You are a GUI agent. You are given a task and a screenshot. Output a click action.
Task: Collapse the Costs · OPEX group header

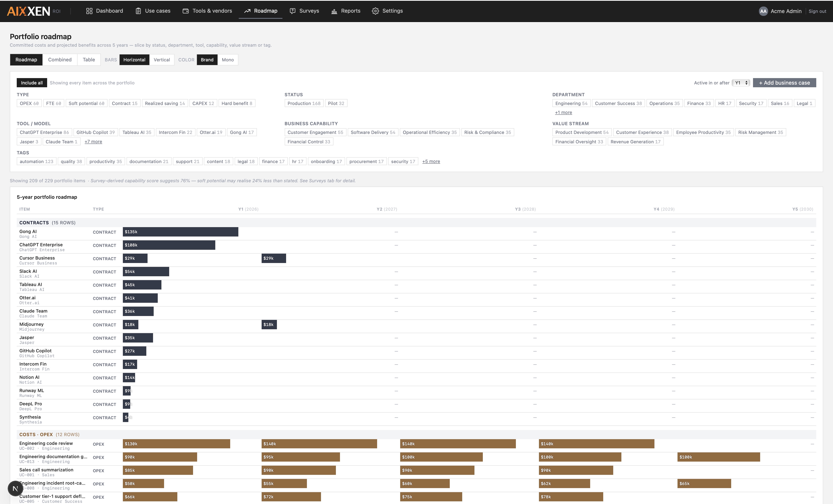416,434
